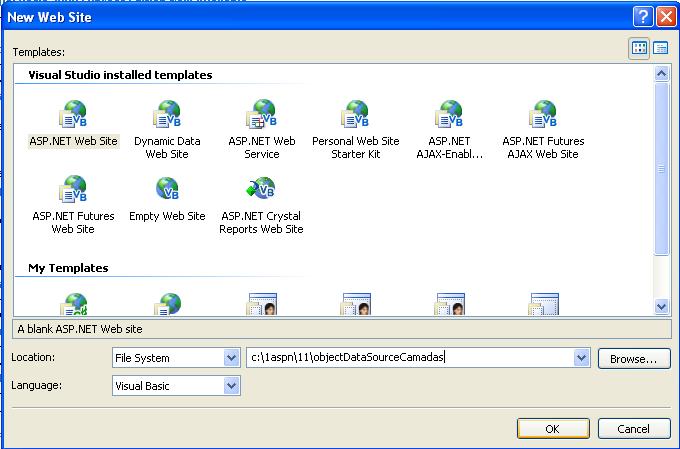Viewport: 680px width, 449px height.
Task: Select the Personal Web Site Starter Kit icon
Action: pyautogui.click(x=355, y=114)
